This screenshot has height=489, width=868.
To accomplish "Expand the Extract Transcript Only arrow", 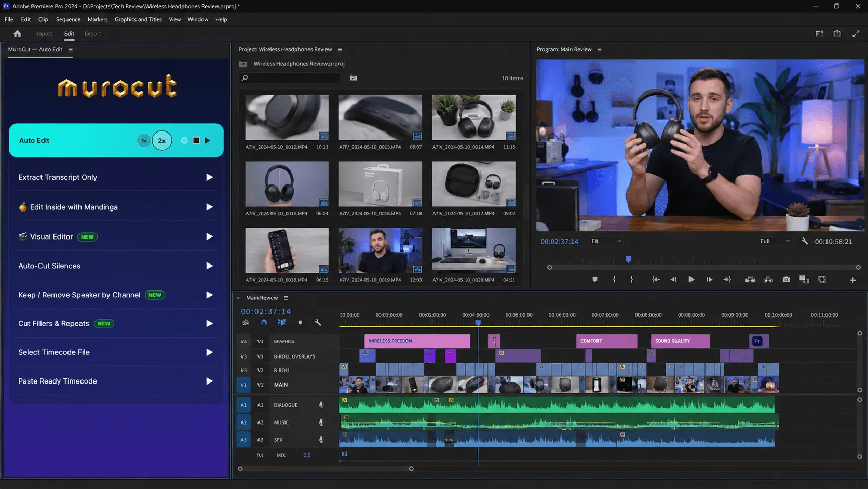I will point(209,177).
